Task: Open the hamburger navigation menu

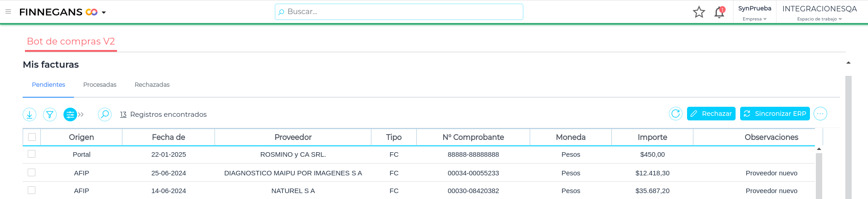Action: pyautogui.click(x=8, y=12)
